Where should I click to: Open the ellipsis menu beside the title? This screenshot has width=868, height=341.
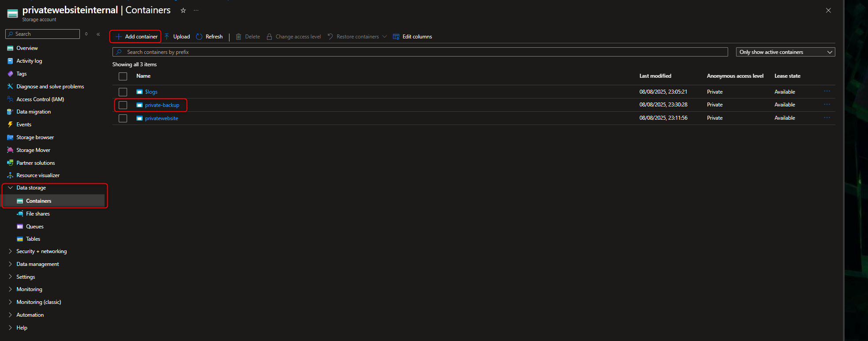click(196, 10)
